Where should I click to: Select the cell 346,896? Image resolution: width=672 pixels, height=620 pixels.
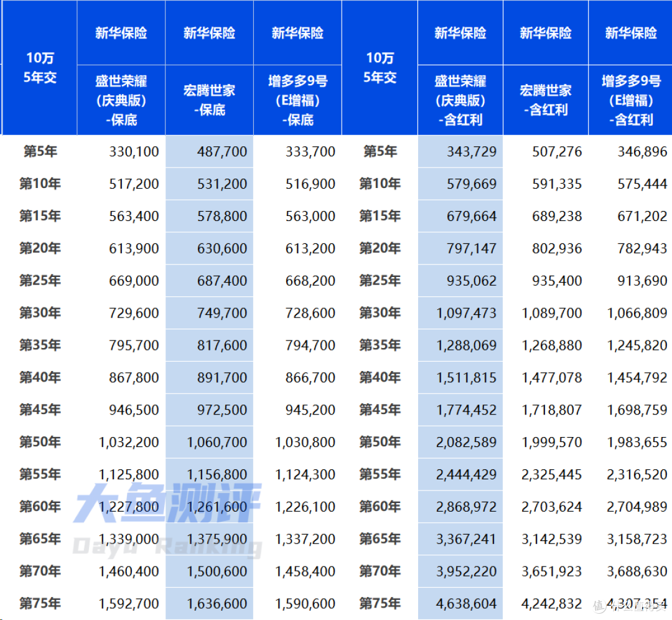[x=642, y=151]
